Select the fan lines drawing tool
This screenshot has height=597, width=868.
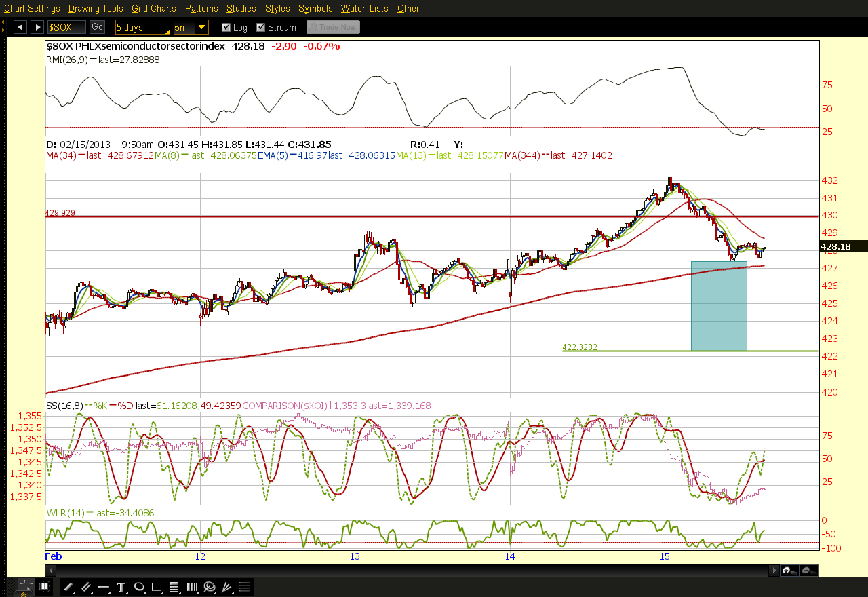[x=227, y=587]
